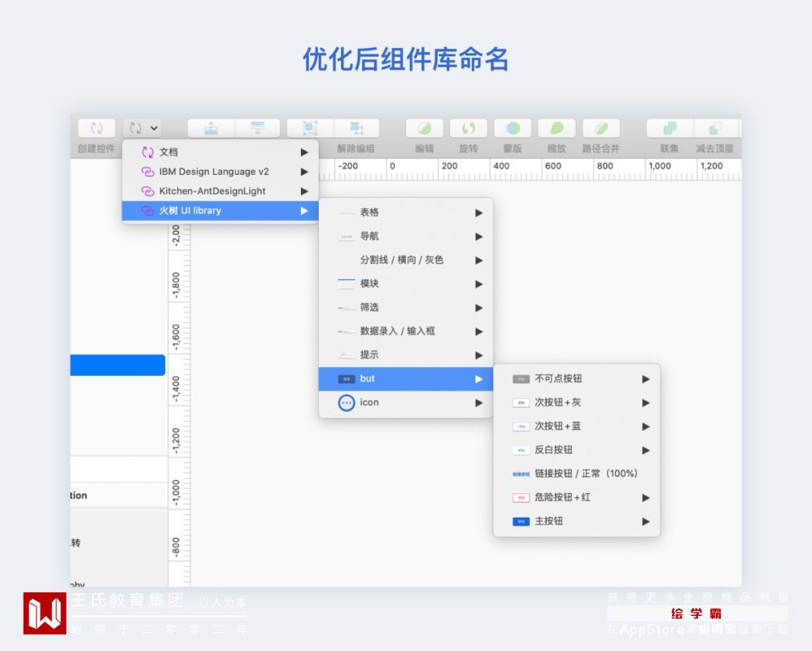The image size is (812, 651).
Task: Choose 反白按钮 in the button list
Action: pyautogui.click(x=577, y=450)
